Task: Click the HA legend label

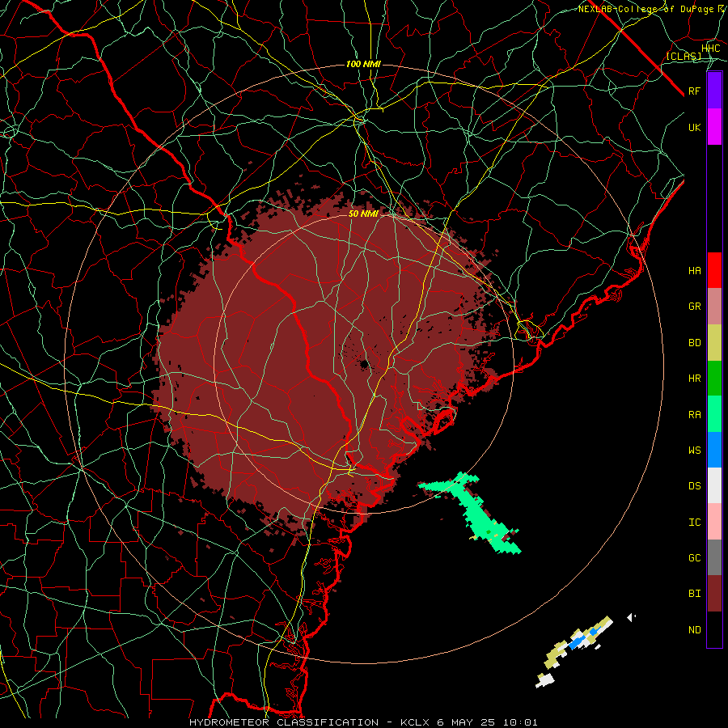Action: pyautogui.click(x=695, y=271)
